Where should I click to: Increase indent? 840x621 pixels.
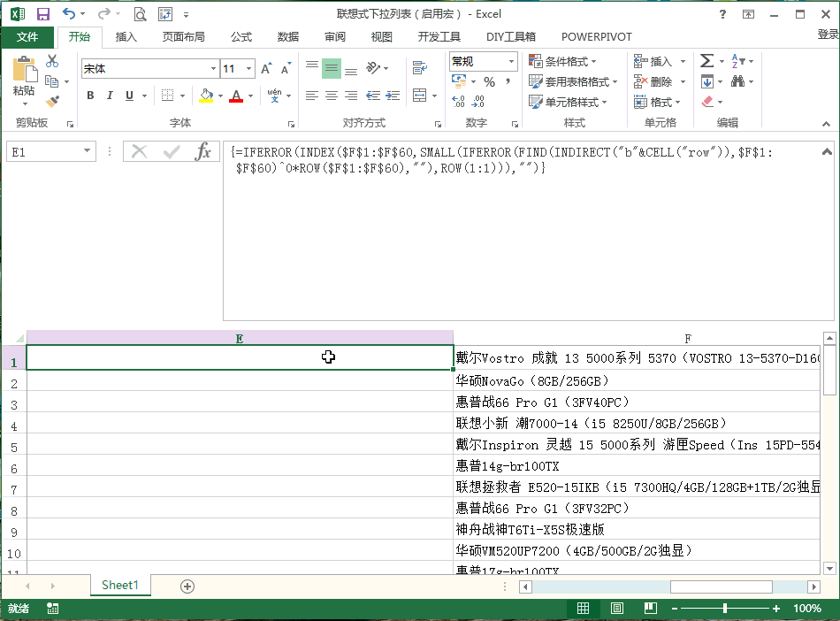click(x=393, y=96)
